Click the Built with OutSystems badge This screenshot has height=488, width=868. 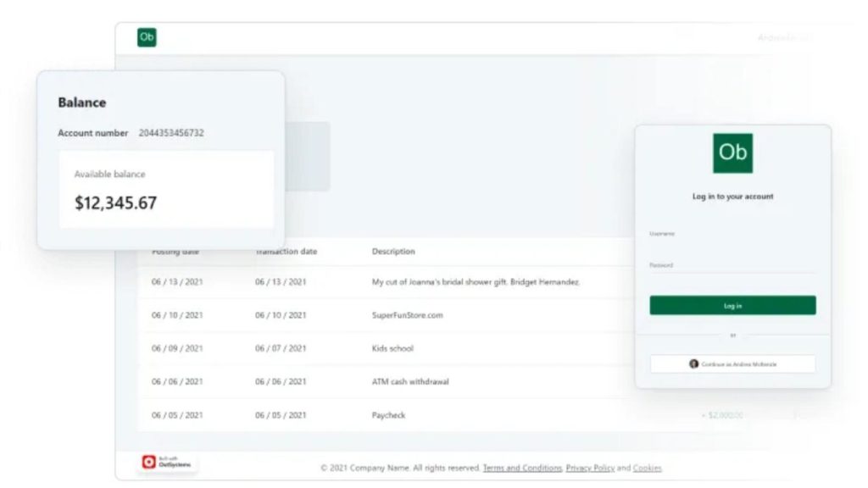click(166, 462)
